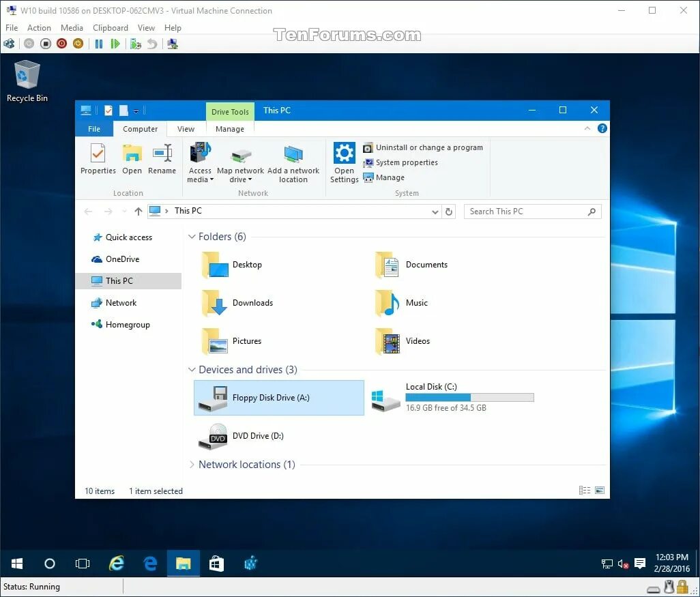Click the Explorer help question mark icon

(x=602, y=128)
